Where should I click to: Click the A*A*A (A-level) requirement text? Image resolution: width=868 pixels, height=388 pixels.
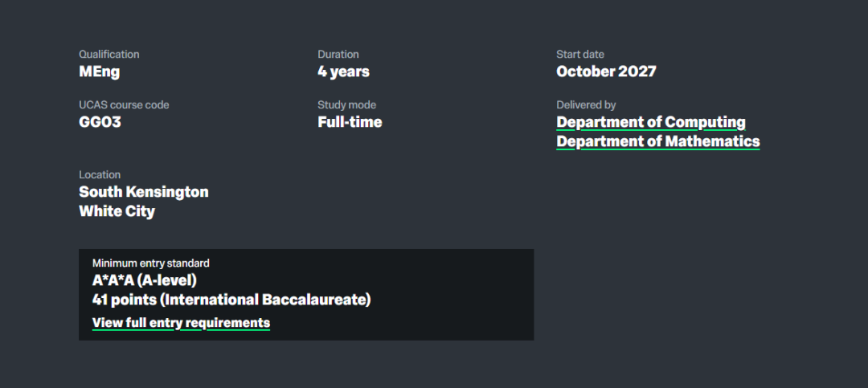145,280
